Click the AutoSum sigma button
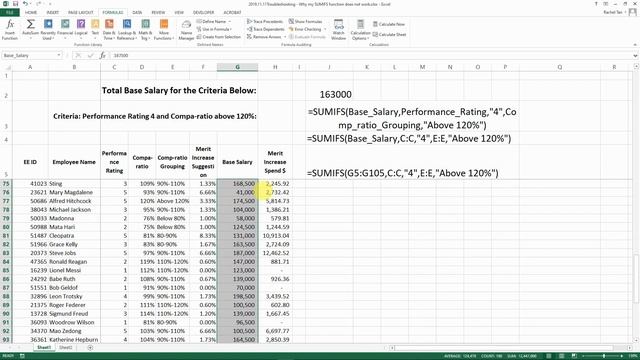 pyautogui.click(x=30, y=30)
